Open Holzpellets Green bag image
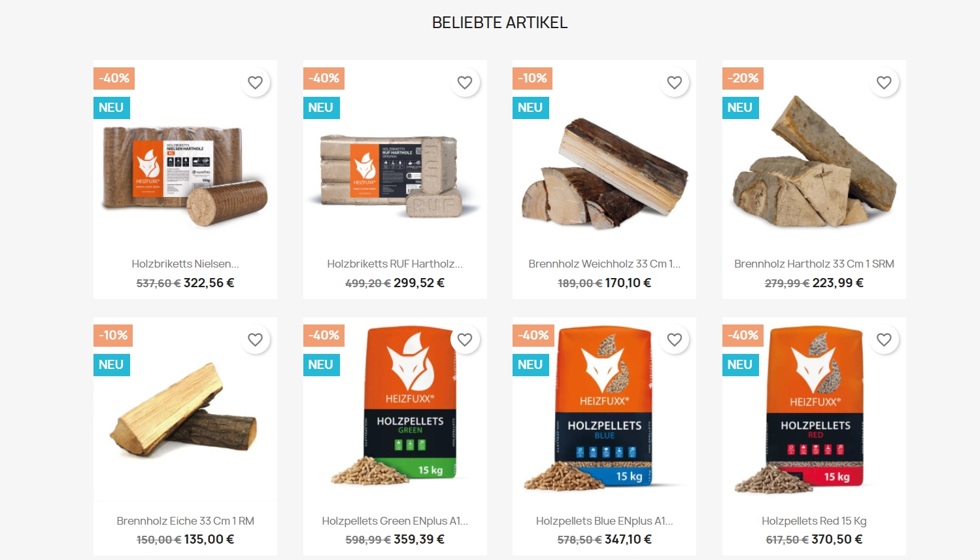This screenshot has height=560, width=980. pos(395,409)
